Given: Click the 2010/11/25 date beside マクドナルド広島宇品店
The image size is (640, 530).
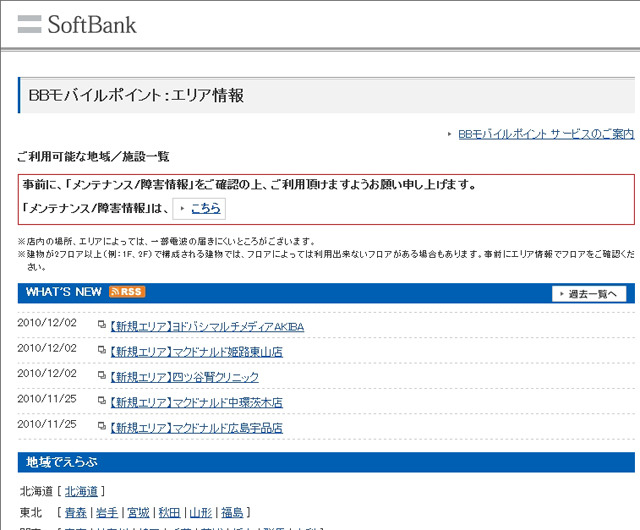Looking at the screenshot, I should pos(47,424).
